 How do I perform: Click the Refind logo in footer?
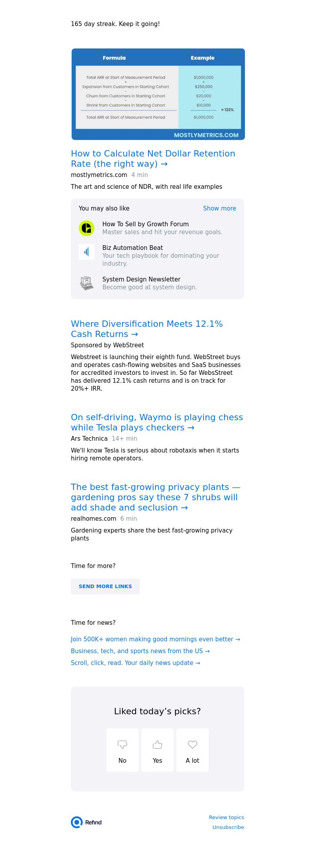pos(87,822)
